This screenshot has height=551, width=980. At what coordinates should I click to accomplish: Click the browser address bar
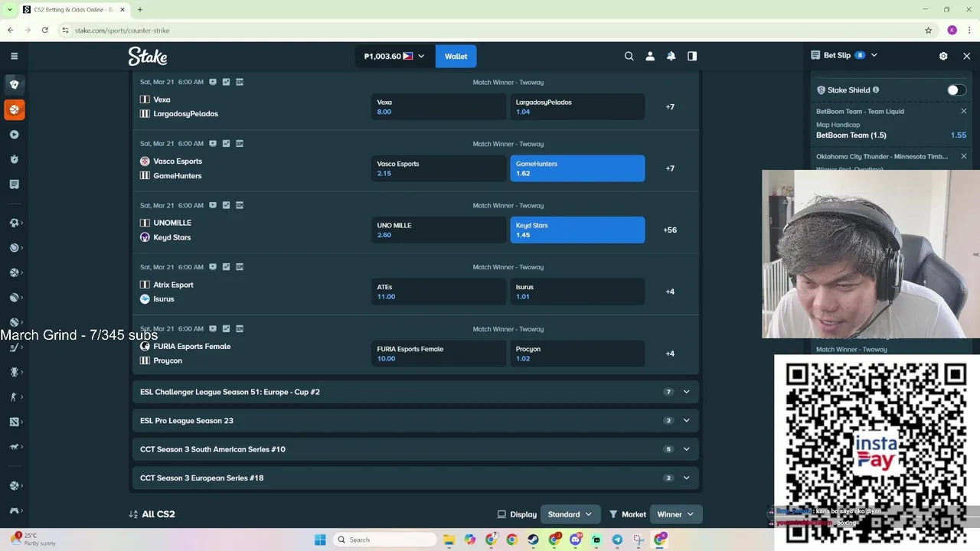pos(490,30)
